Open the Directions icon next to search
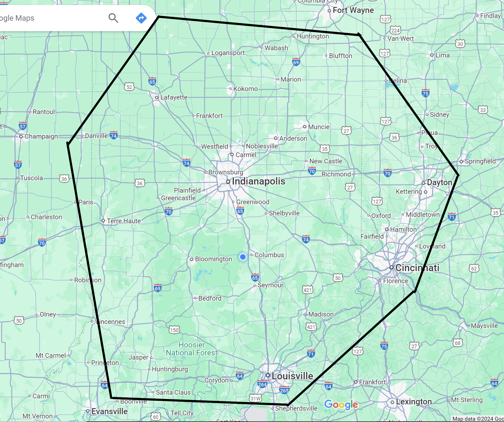Screen dimensions: 504x422 click(x=141, y=18)
